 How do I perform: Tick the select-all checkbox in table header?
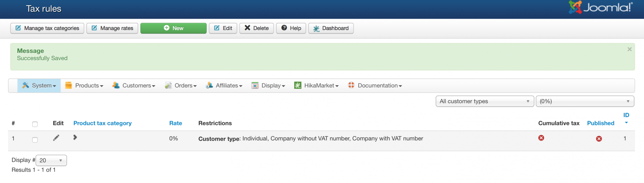coord(35,124)
